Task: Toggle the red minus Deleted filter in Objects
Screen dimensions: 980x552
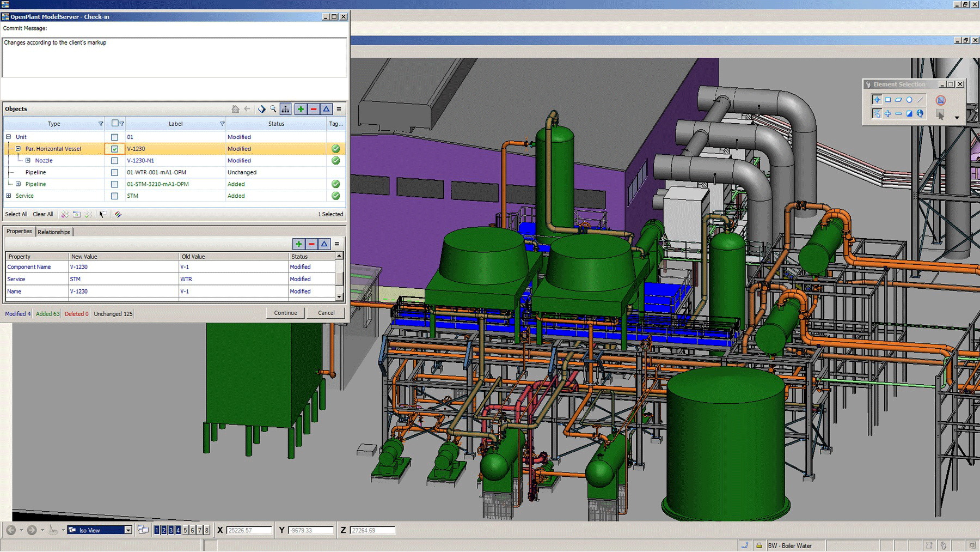Action: tap(314, 109)
